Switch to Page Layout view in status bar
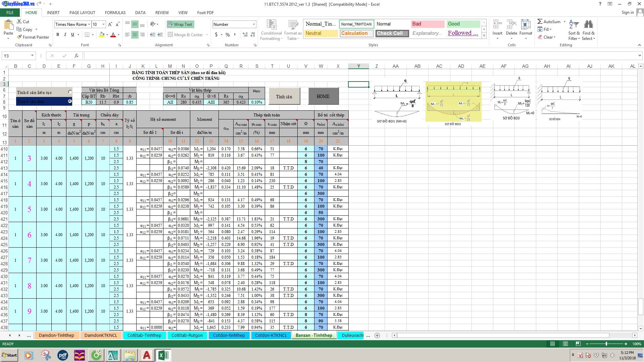The image size is (644, 362). [x=565, y=344]
